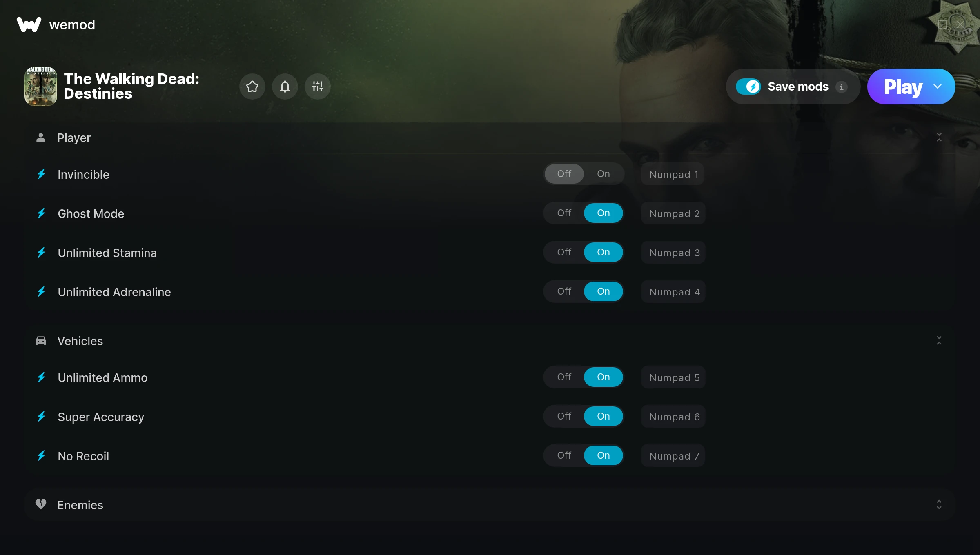
Task: Expand the Enemies section
Action: point(939,505)
